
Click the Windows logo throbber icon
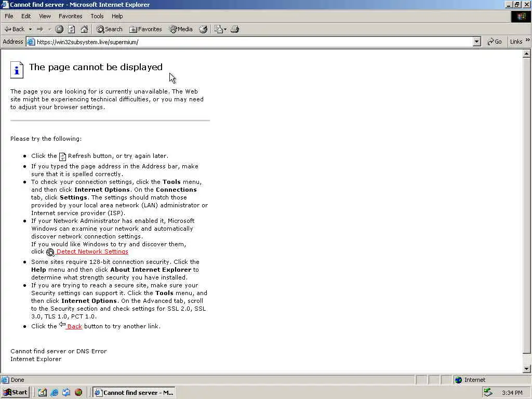pyautogui.click(x=521, y=17)
